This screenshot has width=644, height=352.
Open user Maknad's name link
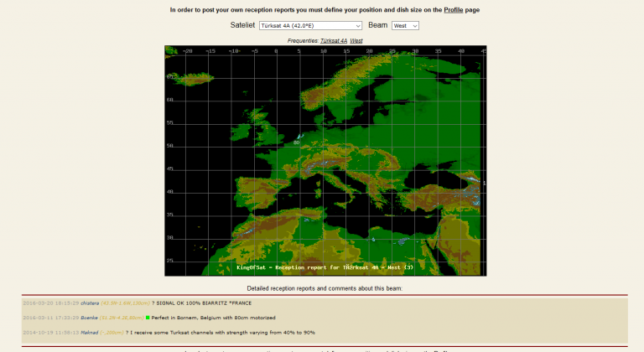[67, 332]
